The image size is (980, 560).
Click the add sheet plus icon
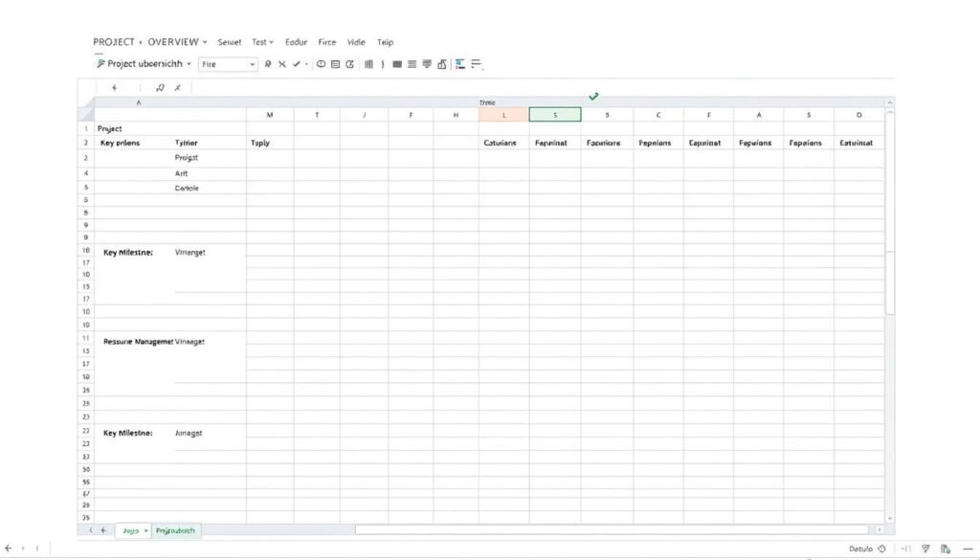click(103, 530)
